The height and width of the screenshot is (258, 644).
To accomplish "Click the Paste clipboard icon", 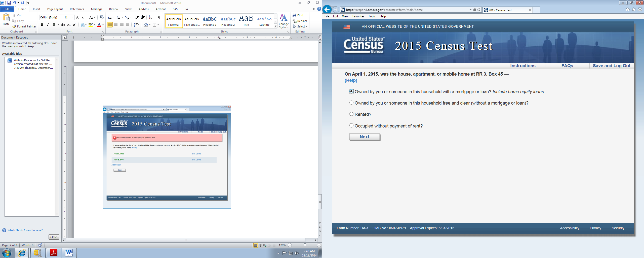I will coord(6,17).
